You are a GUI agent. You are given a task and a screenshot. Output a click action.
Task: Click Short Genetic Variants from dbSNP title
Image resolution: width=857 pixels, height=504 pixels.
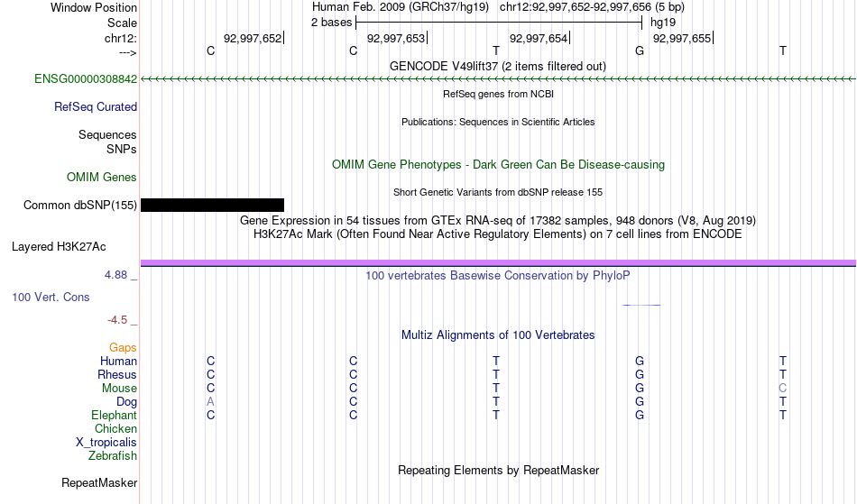(498, 192)
